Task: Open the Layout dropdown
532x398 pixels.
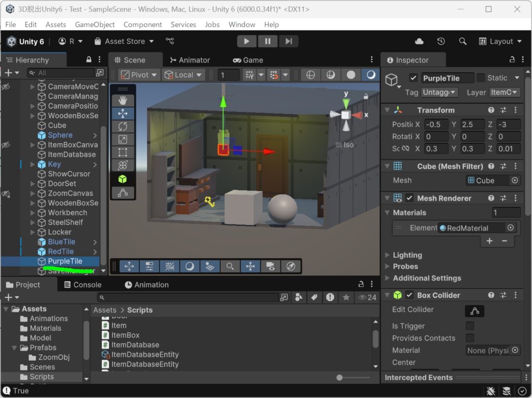Action: [500, 42]
